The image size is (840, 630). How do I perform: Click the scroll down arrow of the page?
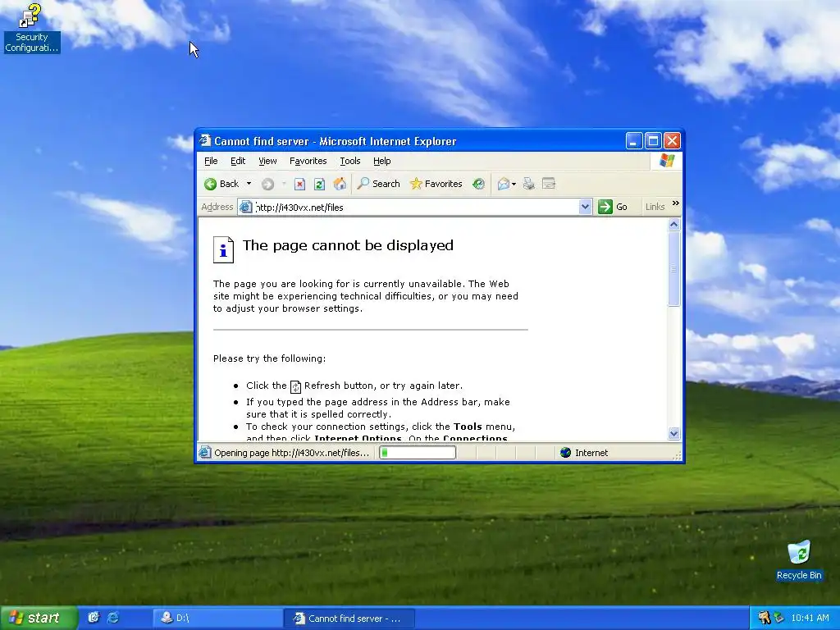(x=674, y=433)
